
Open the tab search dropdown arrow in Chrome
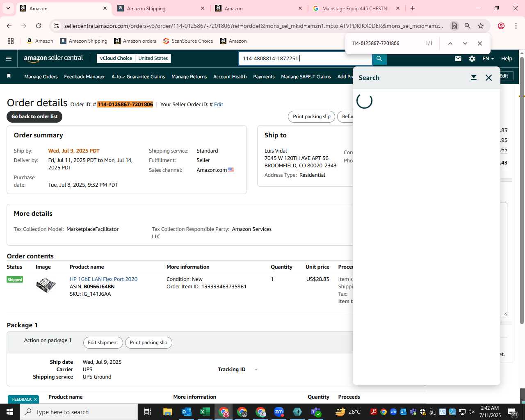pyautogui.click(x=8, y=8)
